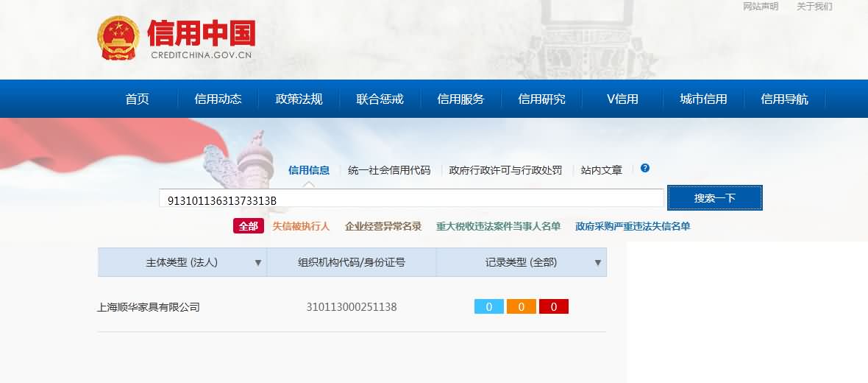Screen dimensions: 868x383
Task: Click the 组织机构代码/身份证号 column header
Action: pyautogui.click(x=352, y=262)
